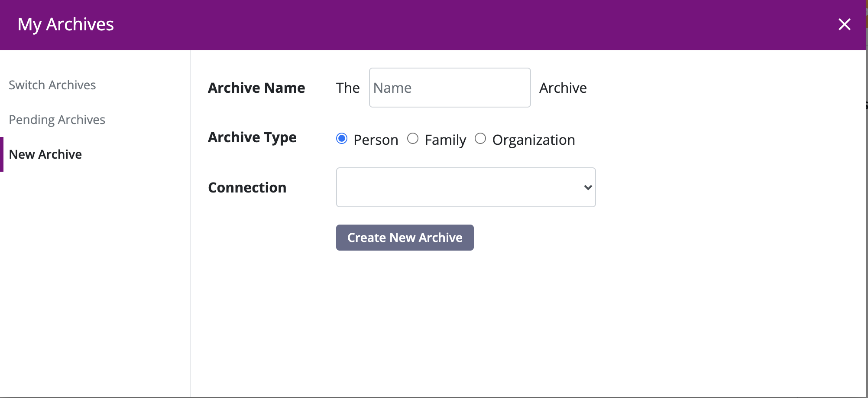Close the My Archives dialog

tap(844, 24)
